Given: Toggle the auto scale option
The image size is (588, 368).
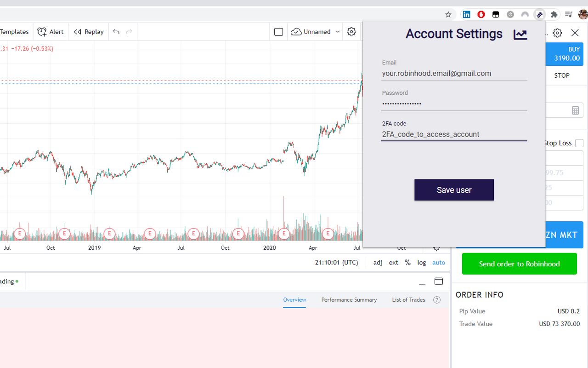Looking at the screenshot, I should [x=439, y=263].
